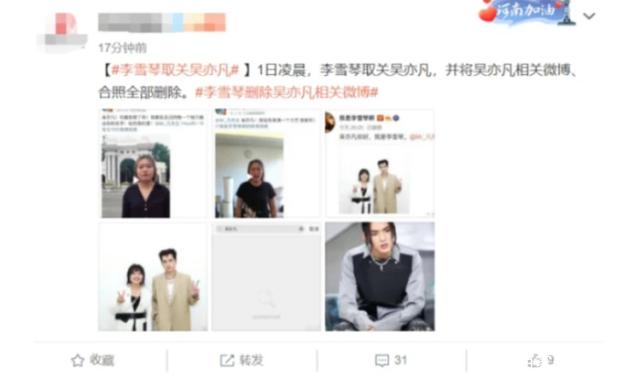The image size is (640, 381).
Task: Open thumbnail of woman before the arched gate
Action: [x=153, y=163]
